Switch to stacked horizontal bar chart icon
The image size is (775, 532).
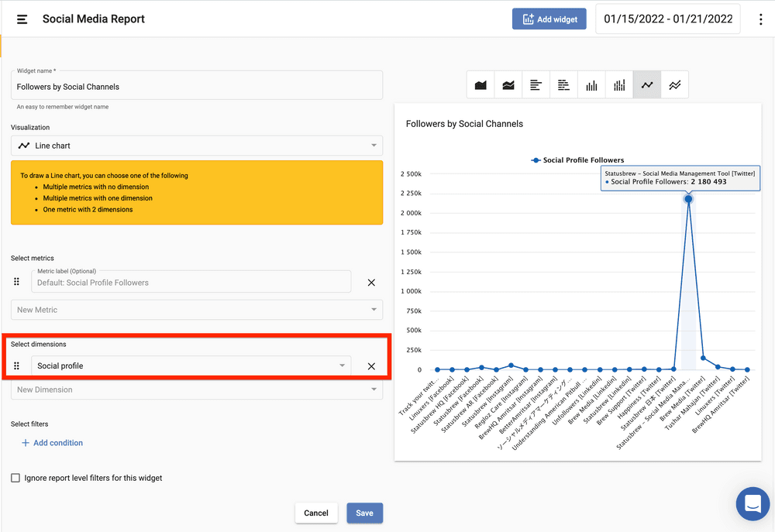click(564, 85)
